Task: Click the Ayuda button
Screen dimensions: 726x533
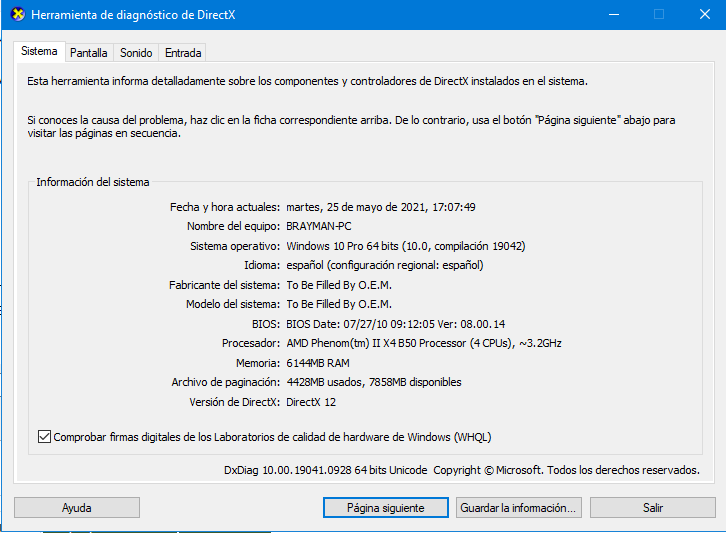Action: 77,508
